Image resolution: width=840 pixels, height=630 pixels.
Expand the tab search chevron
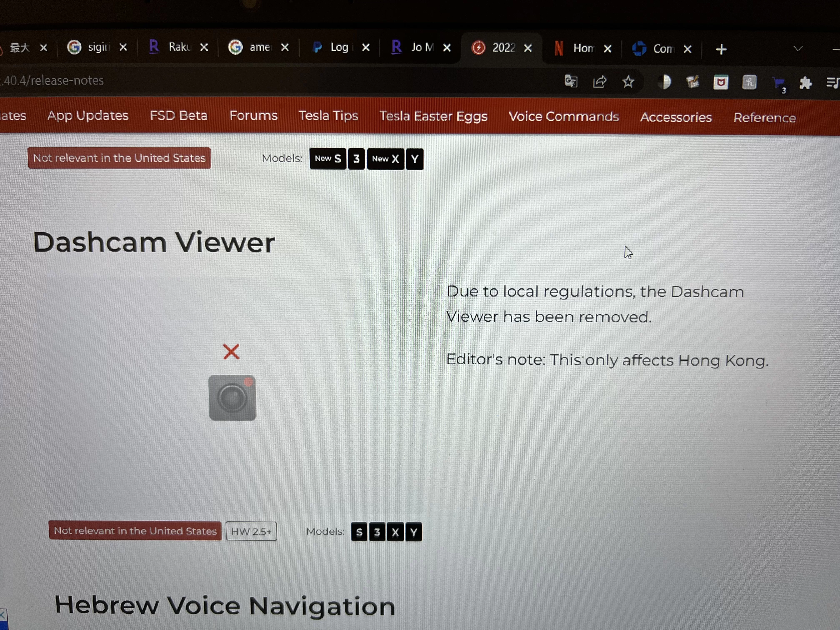798,49
